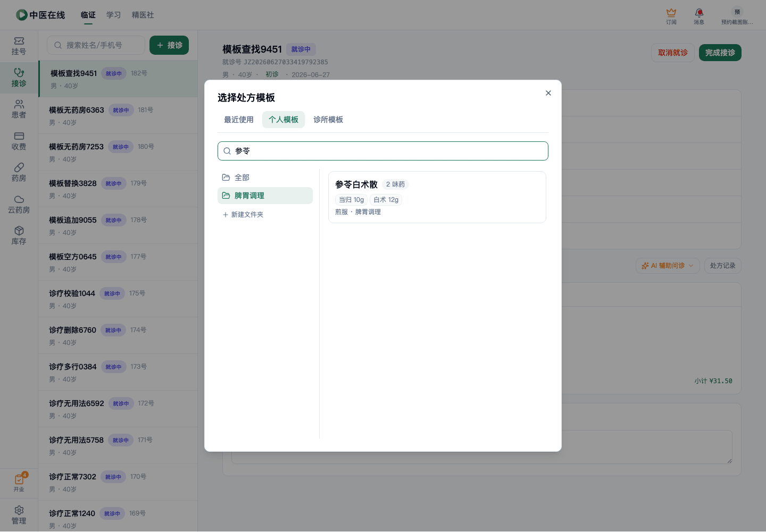Select patient 模板追加9055 in the list
The height and width of the screenshot is (532, 766).
coord(118,225)
